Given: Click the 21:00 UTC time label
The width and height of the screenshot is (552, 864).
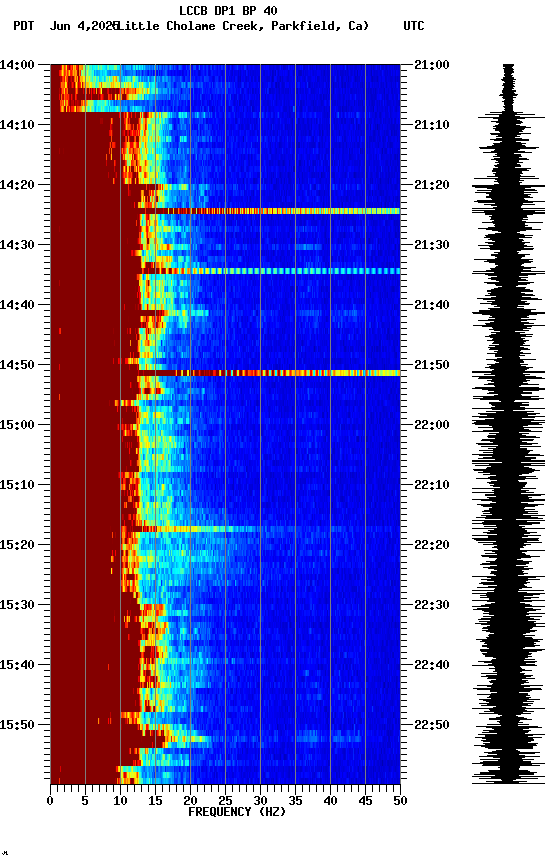Looking at the screenshot, I should point(432,65).
